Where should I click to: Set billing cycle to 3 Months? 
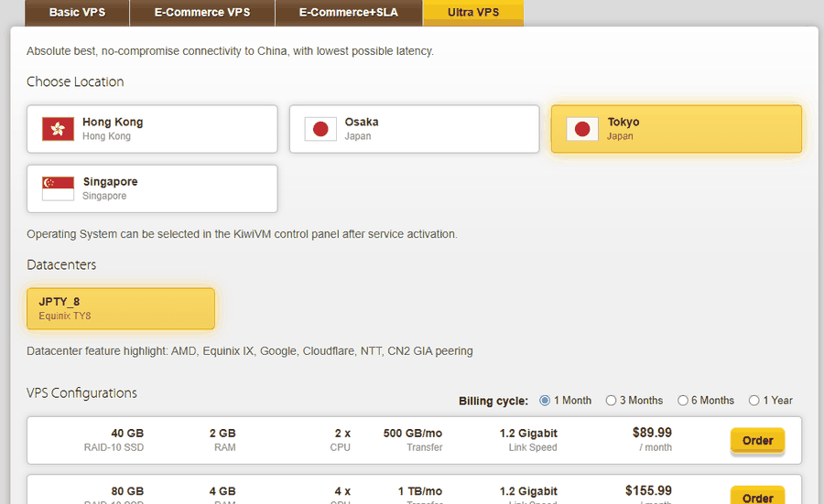[x=611, y=401]
